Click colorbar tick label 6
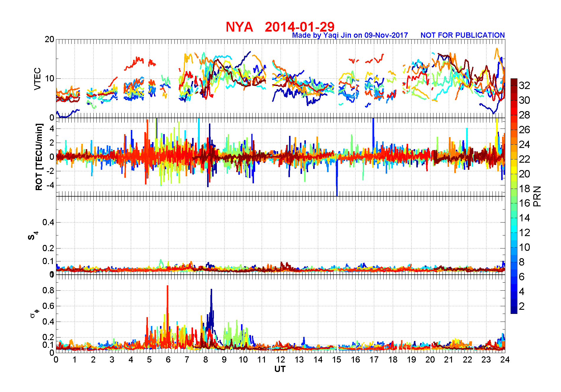Image resolution: width=561 pixels, height=392 pixels. pos(522,277)
